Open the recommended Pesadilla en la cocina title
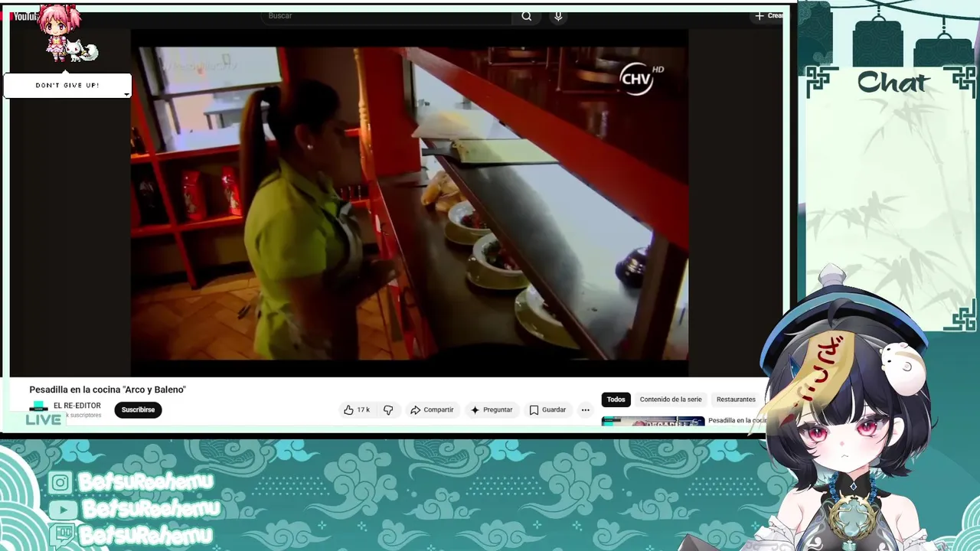980x551 pixels. point(737,420)
